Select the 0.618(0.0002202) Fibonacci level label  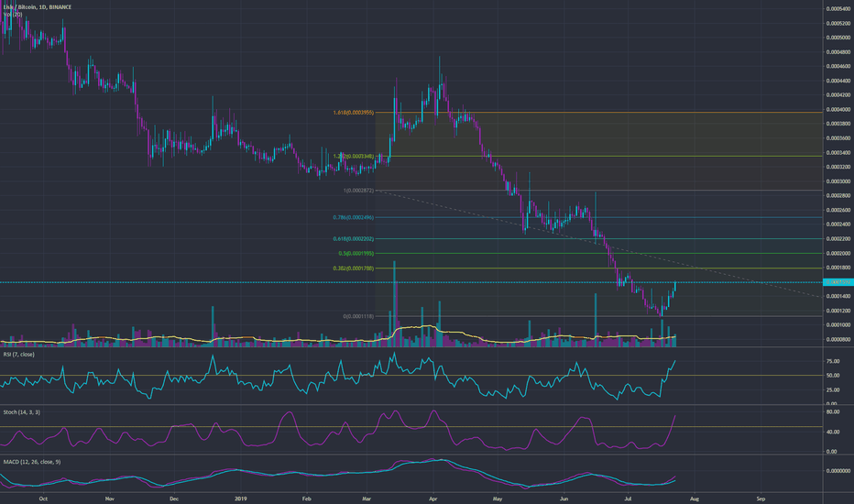pyautogui.click(x=354, y=238)
